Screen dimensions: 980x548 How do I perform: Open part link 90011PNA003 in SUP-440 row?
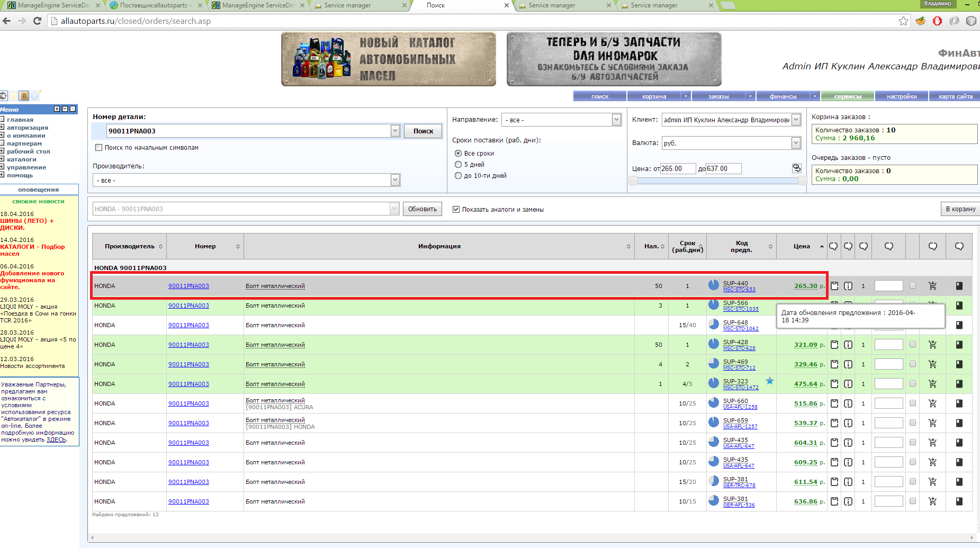(x=188, y=286)
